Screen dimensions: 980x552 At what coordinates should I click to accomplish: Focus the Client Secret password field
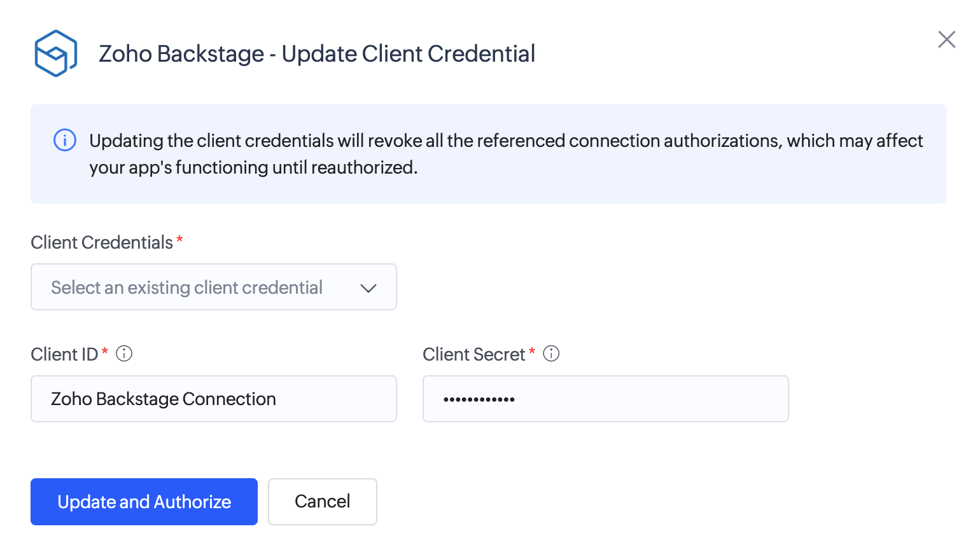pyautogui.click(x=636, y=399)
